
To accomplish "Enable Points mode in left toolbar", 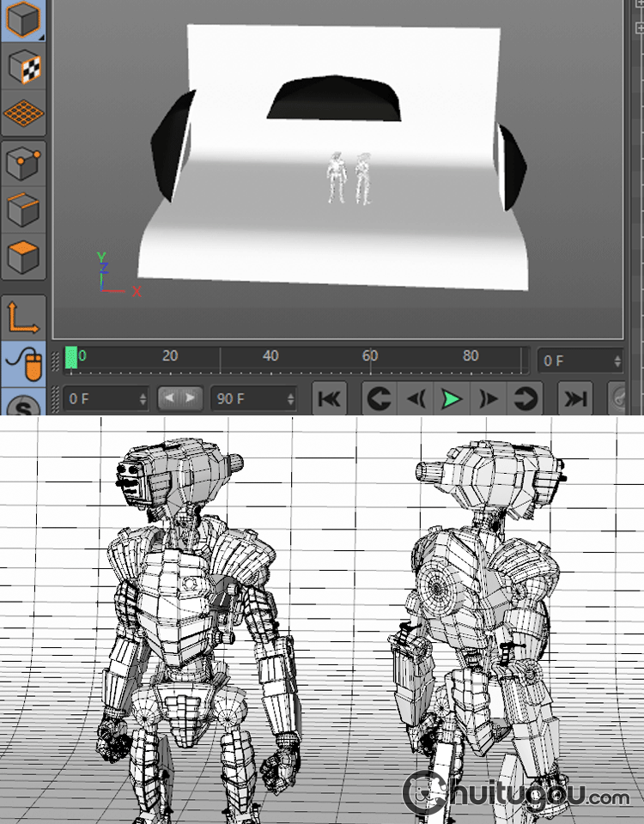I will (x=23, y=163).
